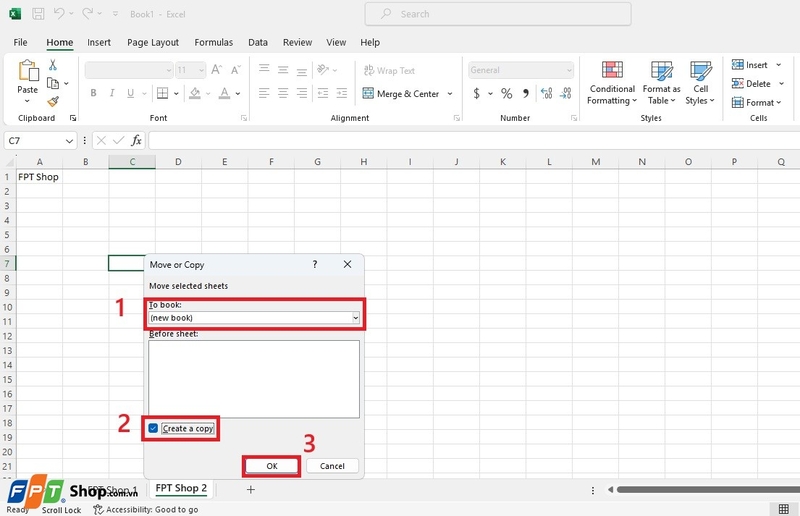Open Cell Styles gallery
This screenshot has height=516, width=800.
[700, 83]
